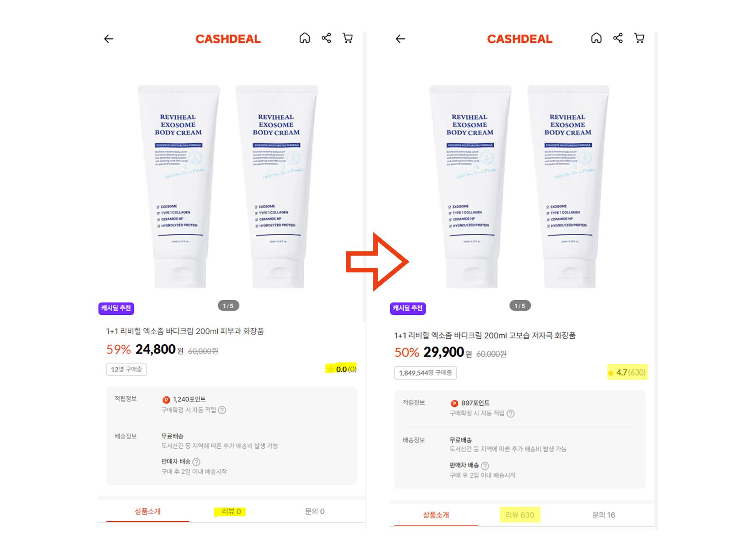Go back using right panel arrow
The width and height of the screenshot is (756, 540).
coord(400,39)
